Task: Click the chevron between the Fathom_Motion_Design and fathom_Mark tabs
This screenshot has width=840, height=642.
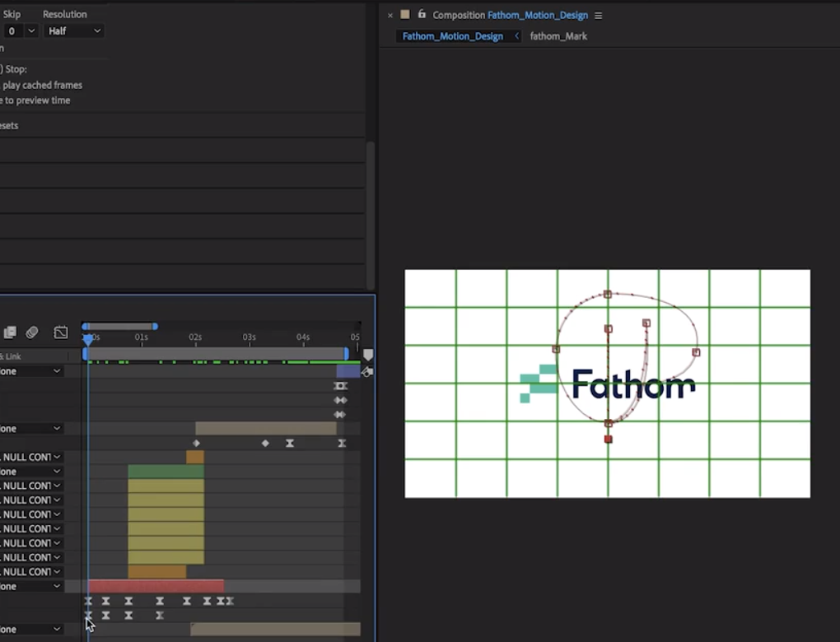Action: coord(517,36)
